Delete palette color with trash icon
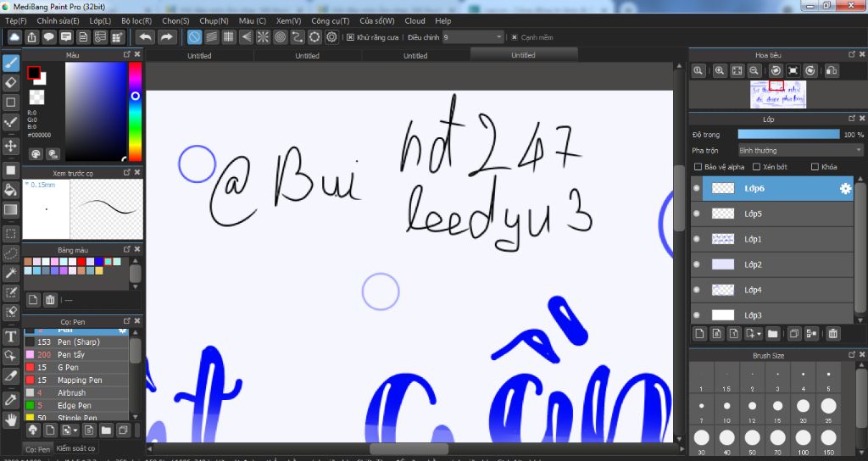 point(50,300)
